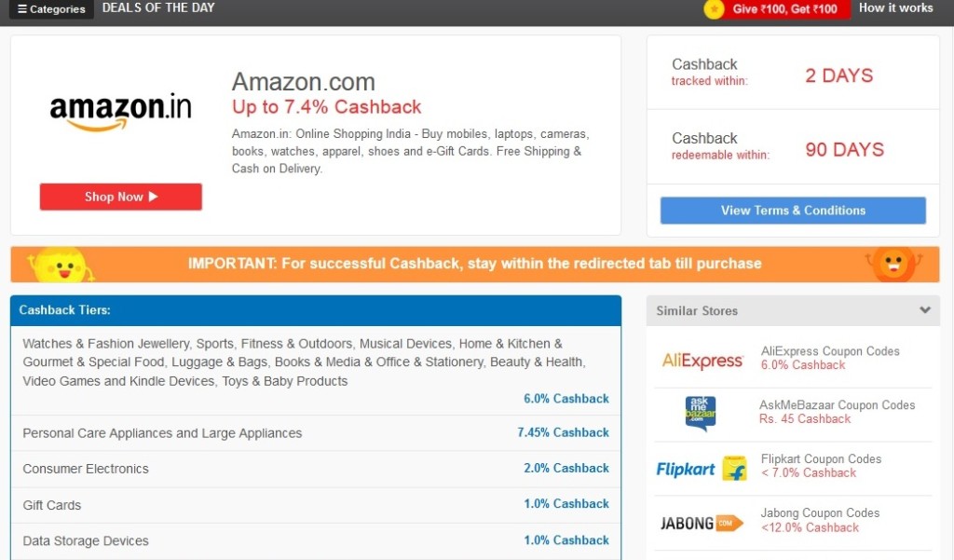
Task: Open the Categories hamburger menu
Action: pos(51,9)
